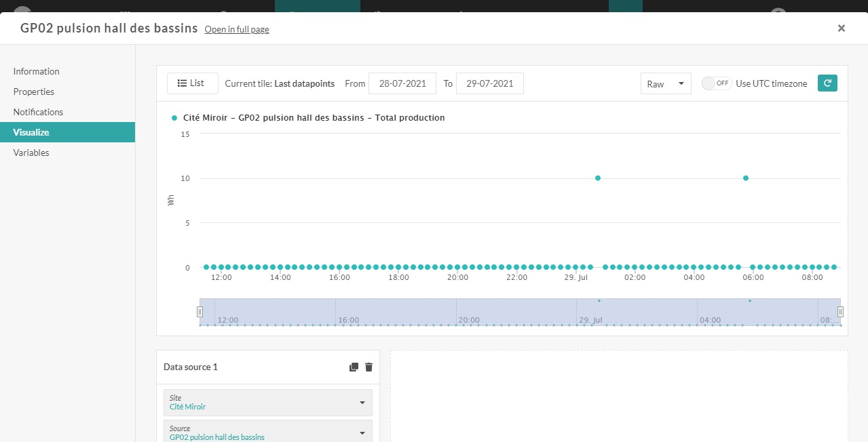
Task: Close the GP02 dialog with X icon
Action: [x=841, y=28]
